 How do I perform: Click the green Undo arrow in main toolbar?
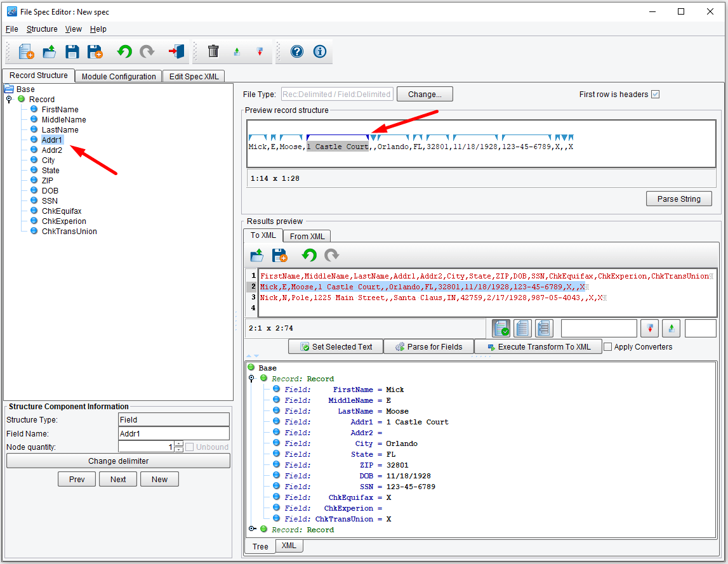pyautogui.click(x=124, y=51)
